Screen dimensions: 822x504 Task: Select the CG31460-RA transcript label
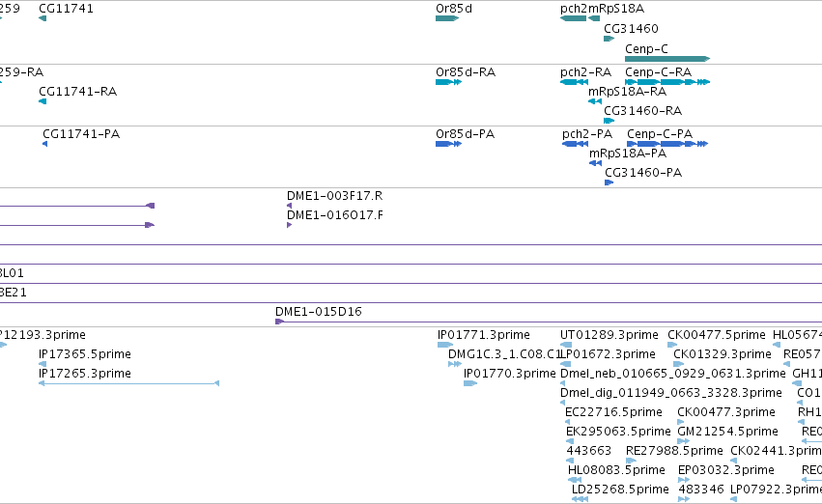(x=642, y=110)
